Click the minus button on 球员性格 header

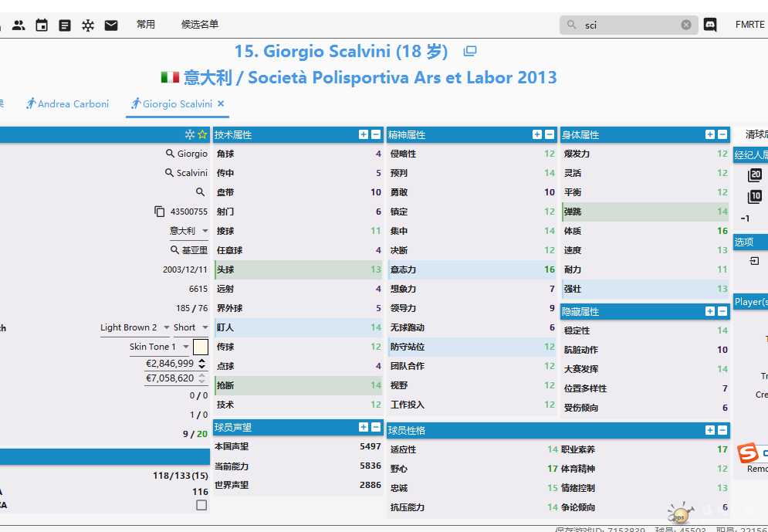(722, 430)
